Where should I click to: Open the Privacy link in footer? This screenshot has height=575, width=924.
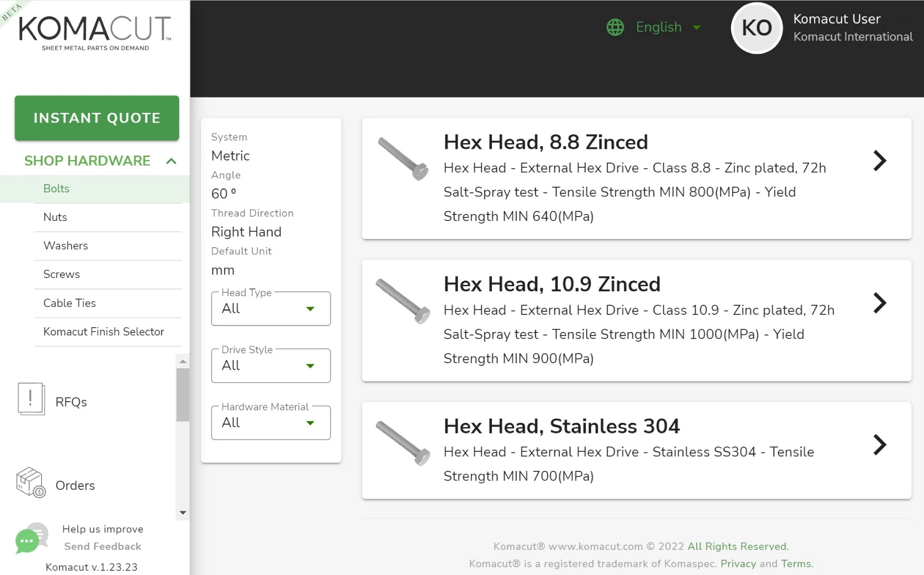pos(738,564)
